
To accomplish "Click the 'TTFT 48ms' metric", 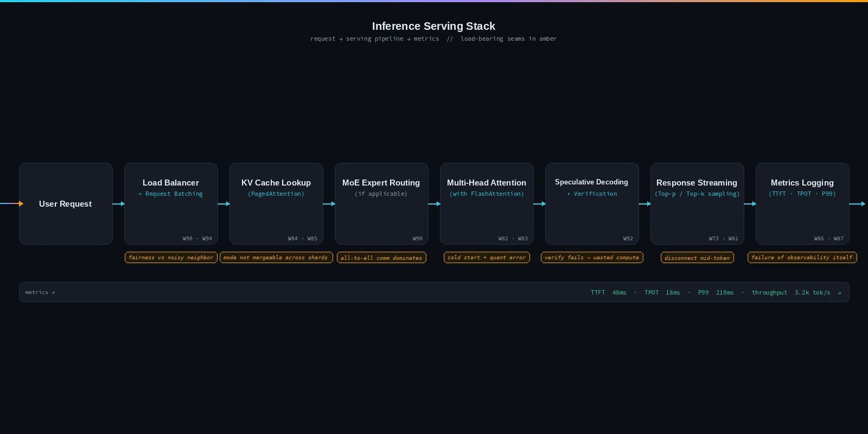I will click(608, 292).
